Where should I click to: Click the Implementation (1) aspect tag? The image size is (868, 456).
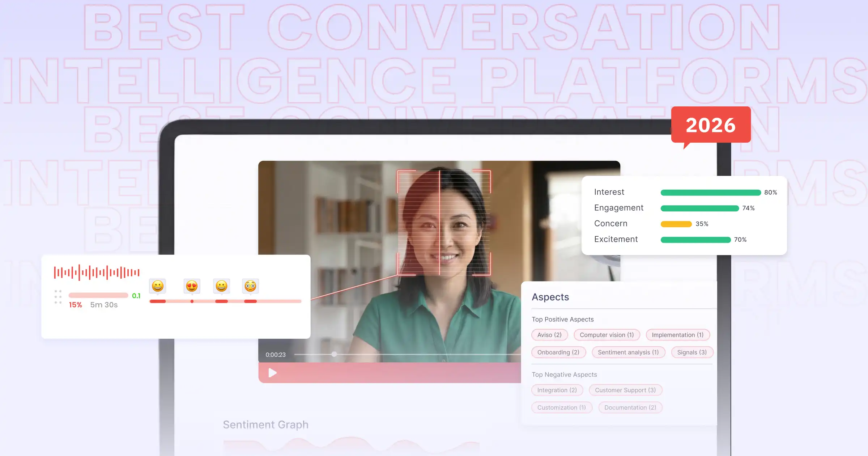point(677,335)
